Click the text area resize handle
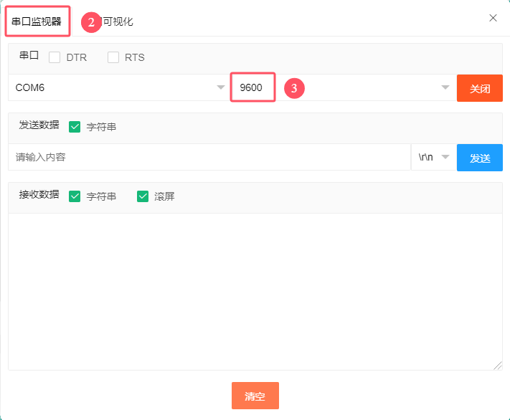 498,366
